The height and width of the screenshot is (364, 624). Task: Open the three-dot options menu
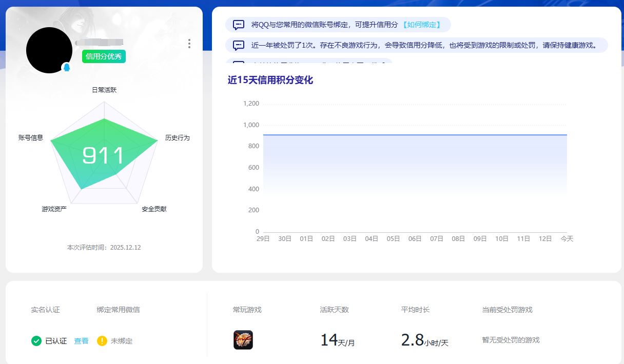point(189,44)
